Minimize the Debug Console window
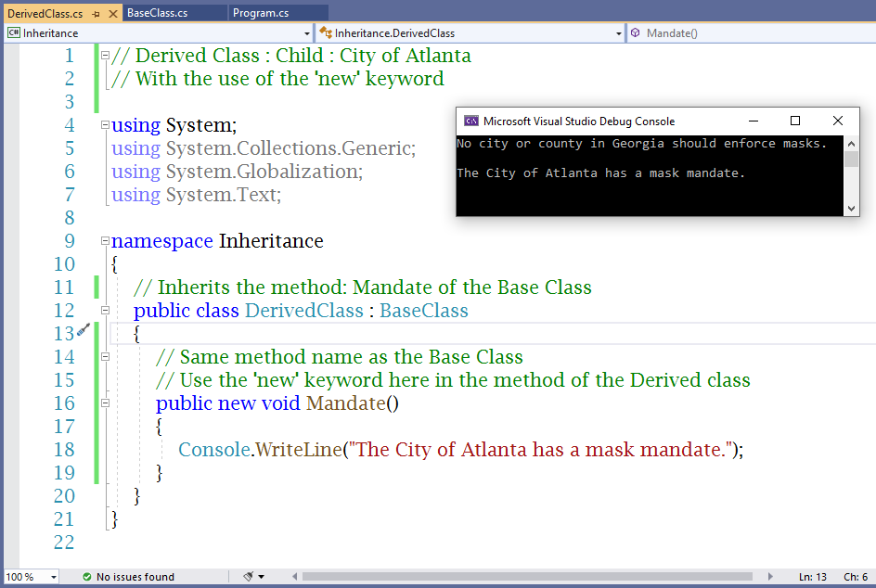 click(754, 121)
